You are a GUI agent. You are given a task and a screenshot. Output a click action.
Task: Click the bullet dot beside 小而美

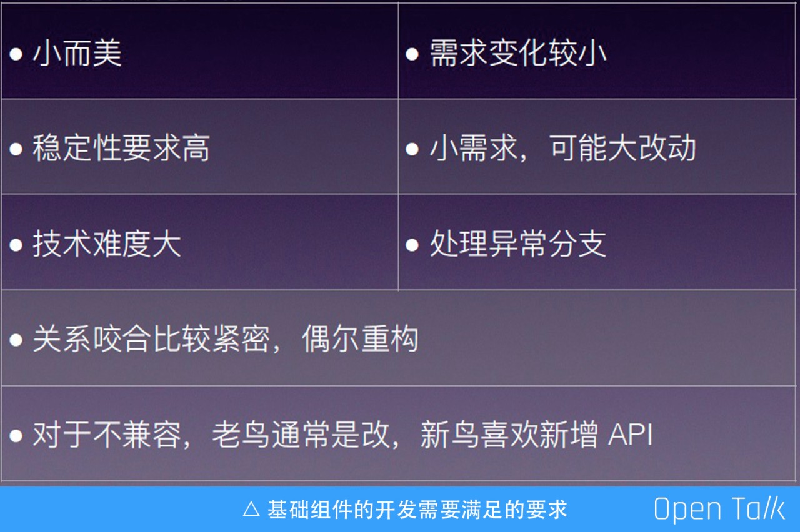point(16,54)
